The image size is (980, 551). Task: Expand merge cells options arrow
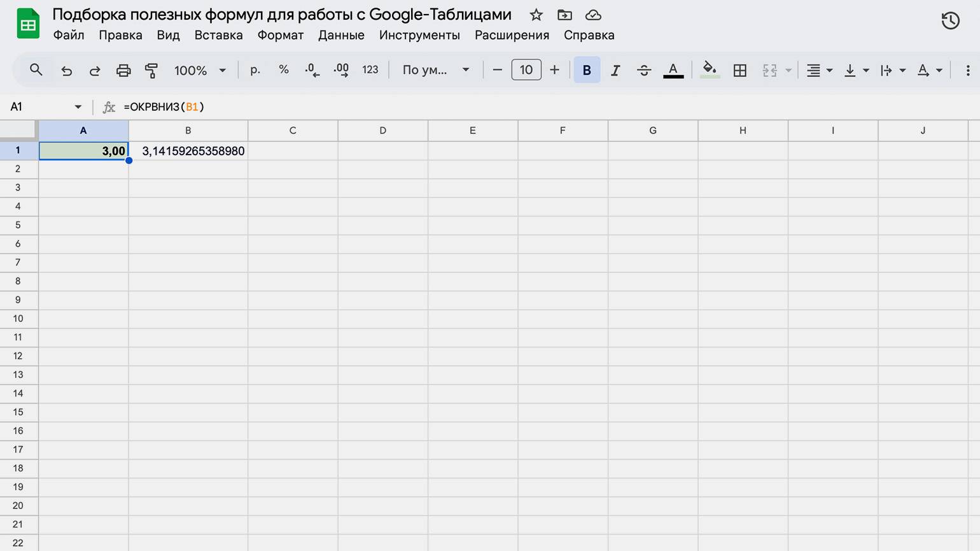click(x=788, y=71)
